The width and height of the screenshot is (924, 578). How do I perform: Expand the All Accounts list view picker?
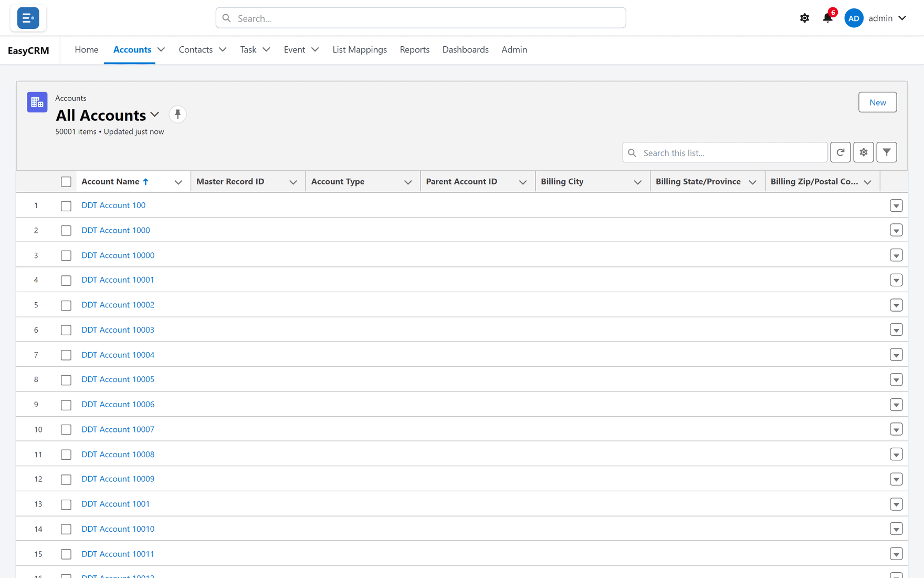(154, 115)
